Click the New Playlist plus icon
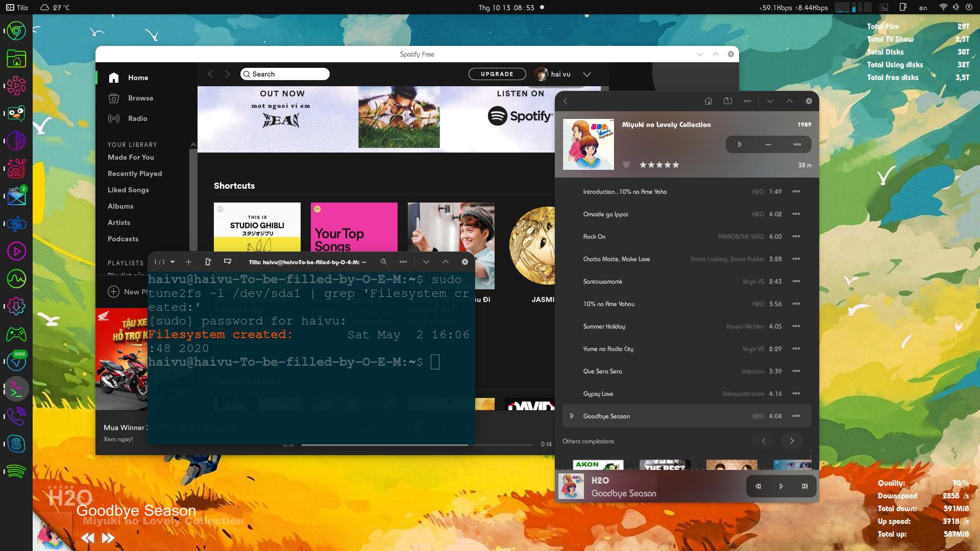The image size is (980, 551). click(x=113, y=292)
